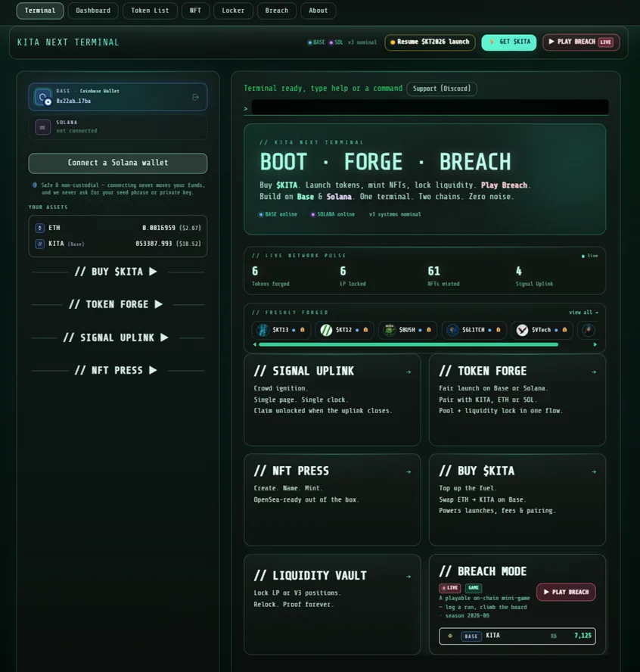Click the KITA leaderboard row with 7,125
This screenshot has height=672, width=640.
(517, 636)
